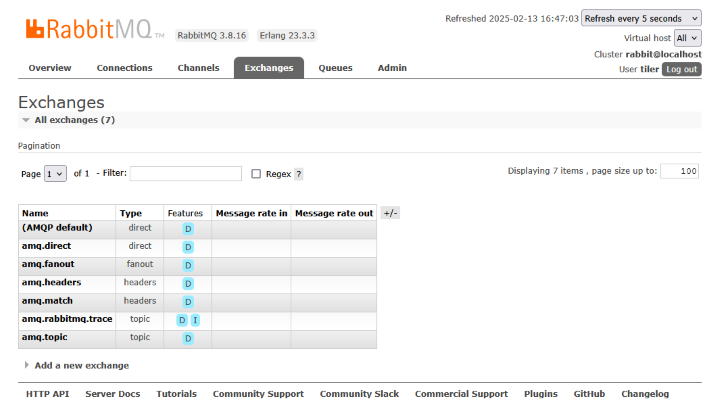Click the rabbit@localhost cluster name
The image size is (720, 413).
664,54
